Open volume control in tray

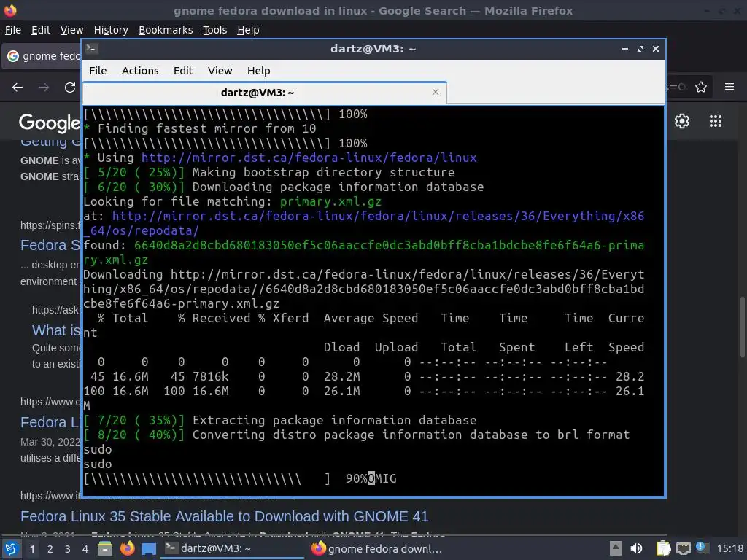pyautogui.click(x=636, y=548)
